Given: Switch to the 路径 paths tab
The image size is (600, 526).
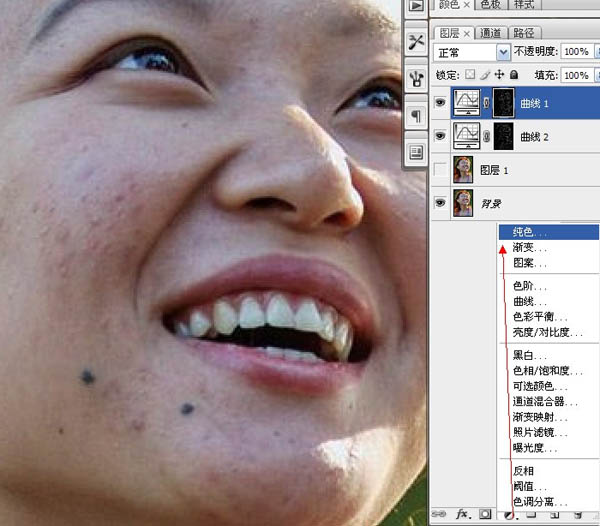Looking at the screenshot, I should [x=524, y=32].
